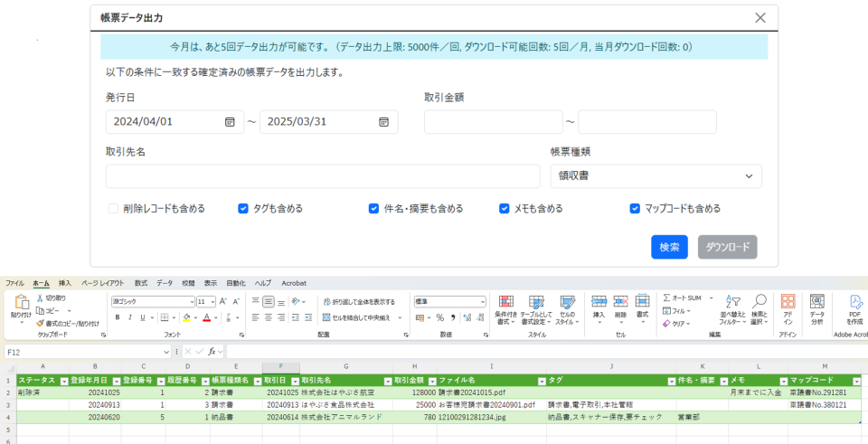Viewport: 868px width, 444px height.
Task: Click the 取引先名 text input field
Action: point(322,176)
